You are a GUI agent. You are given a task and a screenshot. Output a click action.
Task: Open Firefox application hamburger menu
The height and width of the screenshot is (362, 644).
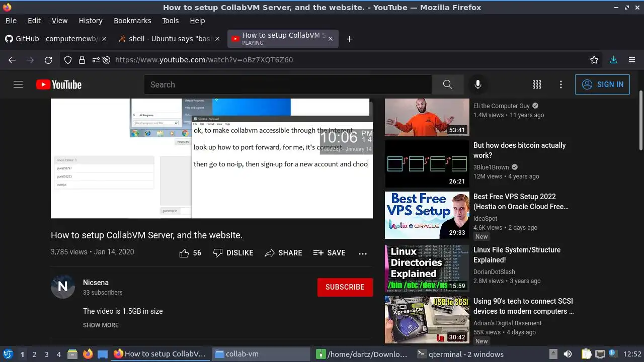click(x=632, y=60)
